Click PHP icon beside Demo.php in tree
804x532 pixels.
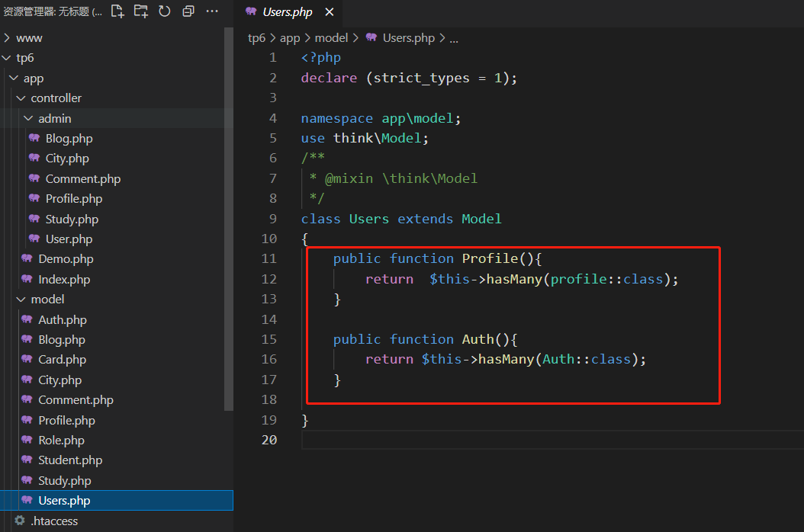click(x=27, y=258)
